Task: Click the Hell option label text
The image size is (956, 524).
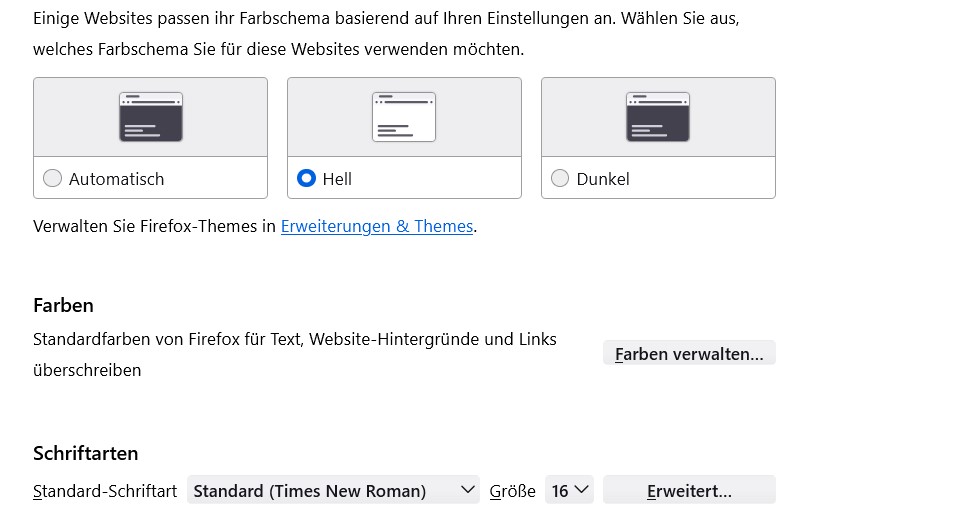Action: (337, 179)
